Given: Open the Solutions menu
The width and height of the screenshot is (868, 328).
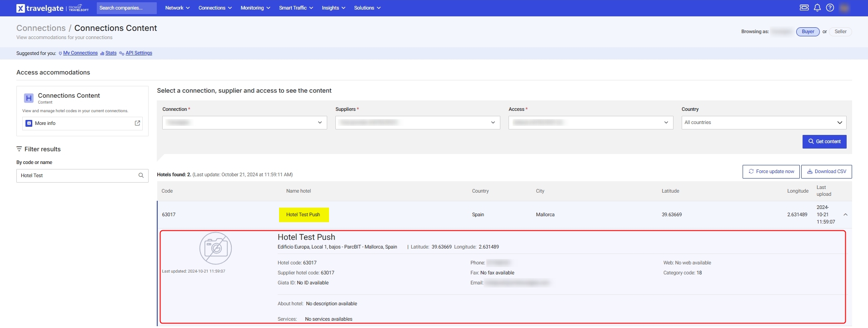Looking at the screenshot, I should pyautogui.click(x=367, y=8).
